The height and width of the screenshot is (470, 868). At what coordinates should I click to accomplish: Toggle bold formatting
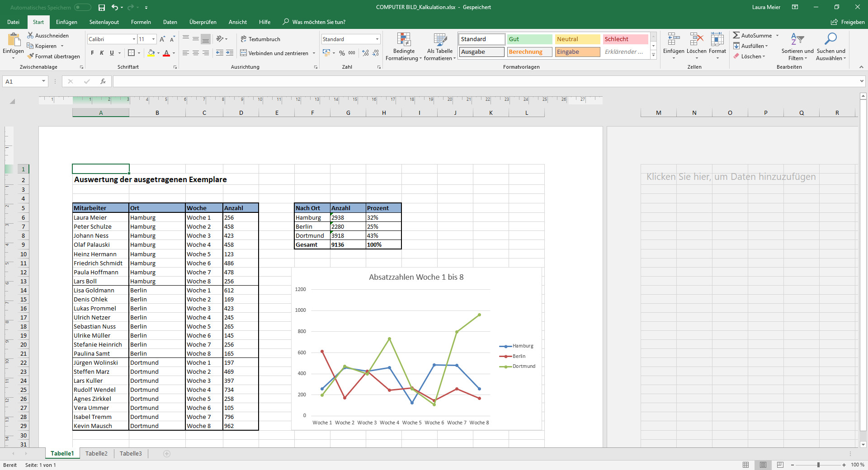(92, 53)
